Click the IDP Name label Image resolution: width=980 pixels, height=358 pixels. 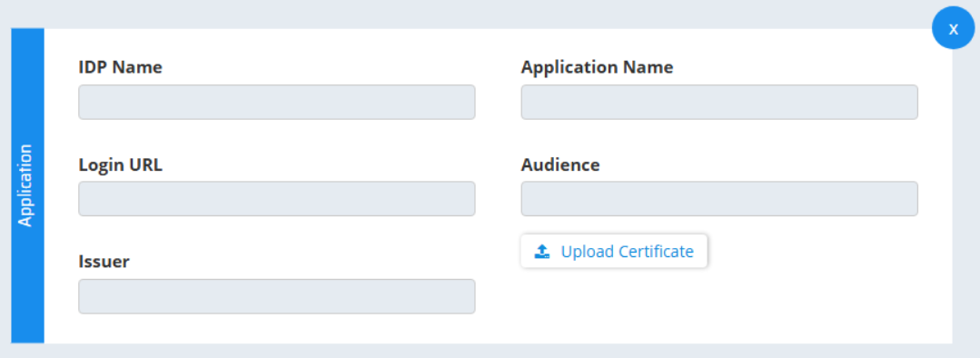(120, 67)
